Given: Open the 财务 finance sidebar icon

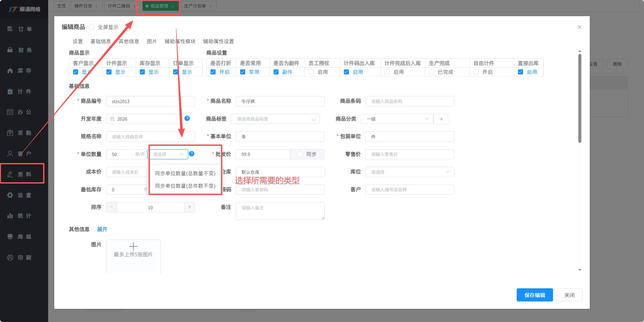Looking at the screenshot, I should pos(10,50).
